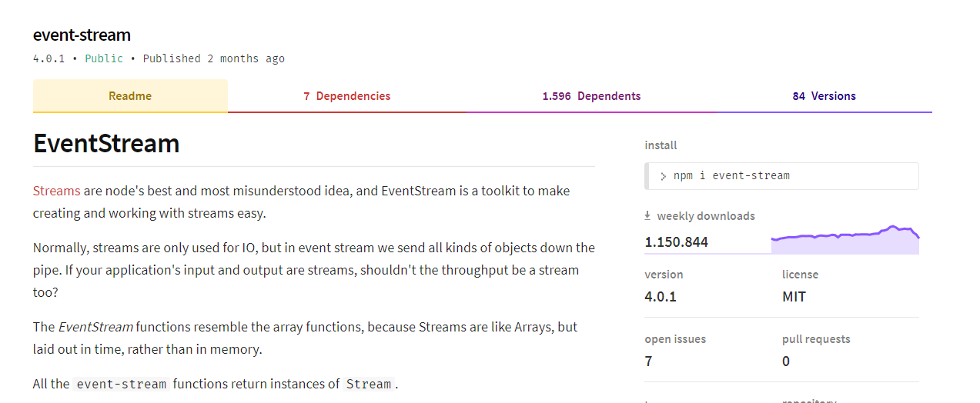View the 84 Versions tab
The width and height of the screenshot is (980, 403).
tap(824, 96)
